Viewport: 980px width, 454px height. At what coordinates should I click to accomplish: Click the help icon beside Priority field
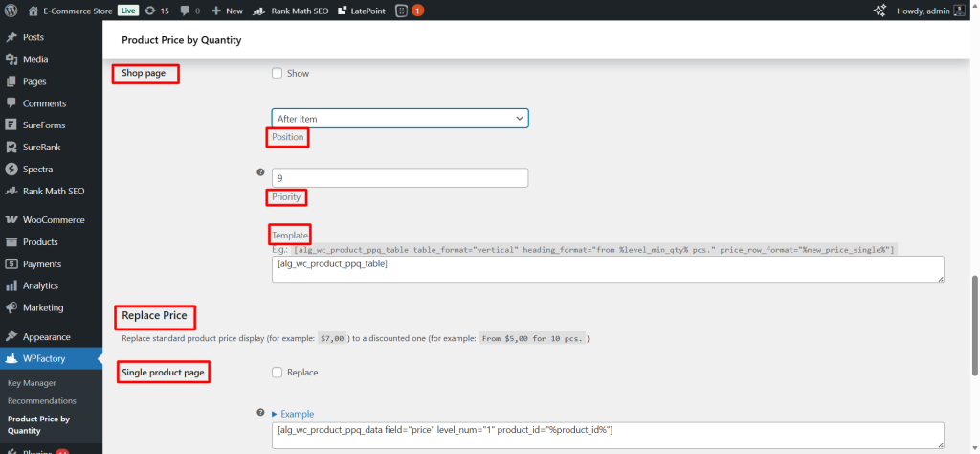tap(260, 173)
